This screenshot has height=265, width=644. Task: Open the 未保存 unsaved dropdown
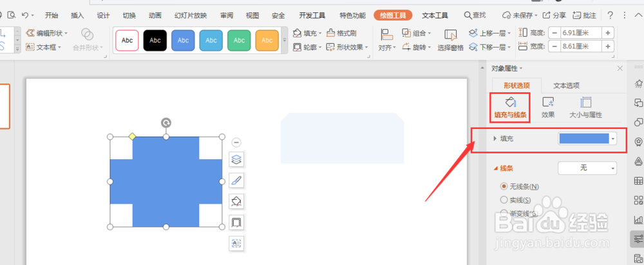520,15
